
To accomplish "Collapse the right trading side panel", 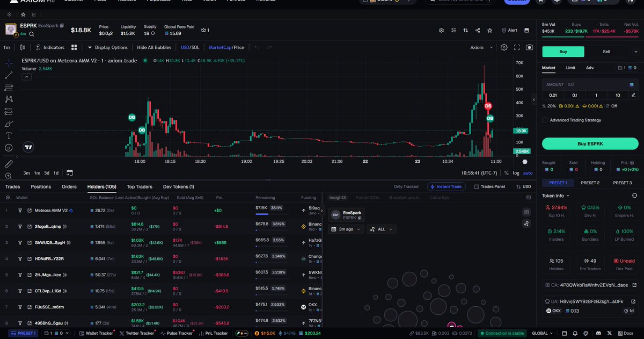I will coord(534,100).
